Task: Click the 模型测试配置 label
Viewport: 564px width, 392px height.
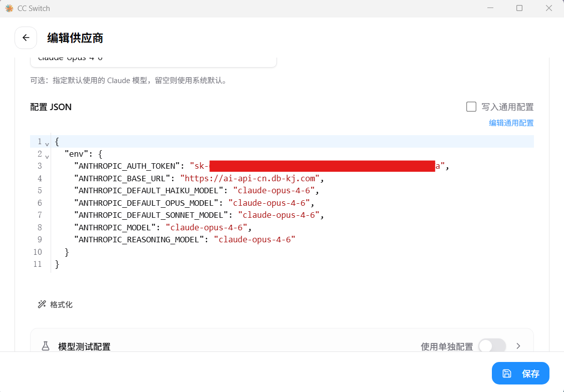Action: click(x=84, y=346)
